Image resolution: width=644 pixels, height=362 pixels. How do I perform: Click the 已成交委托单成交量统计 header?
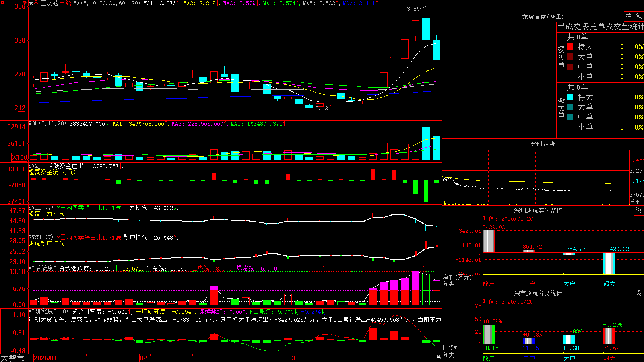pos(601,27)
